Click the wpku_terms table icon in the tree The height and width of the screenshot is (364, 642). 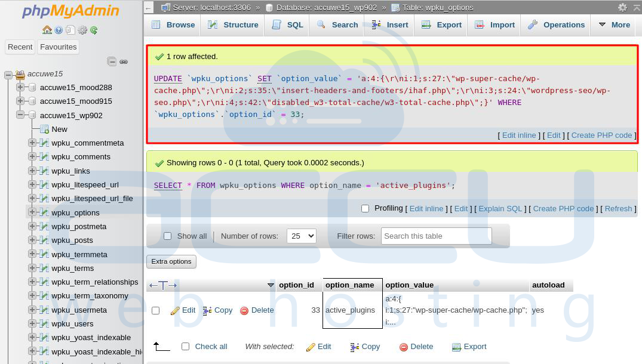click(x=44, y=268)
